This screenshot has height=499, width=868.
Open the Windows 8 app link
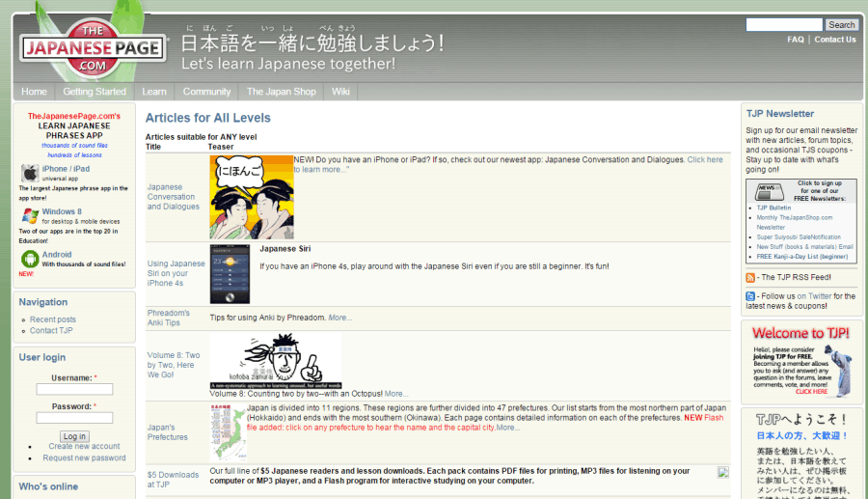62,211
